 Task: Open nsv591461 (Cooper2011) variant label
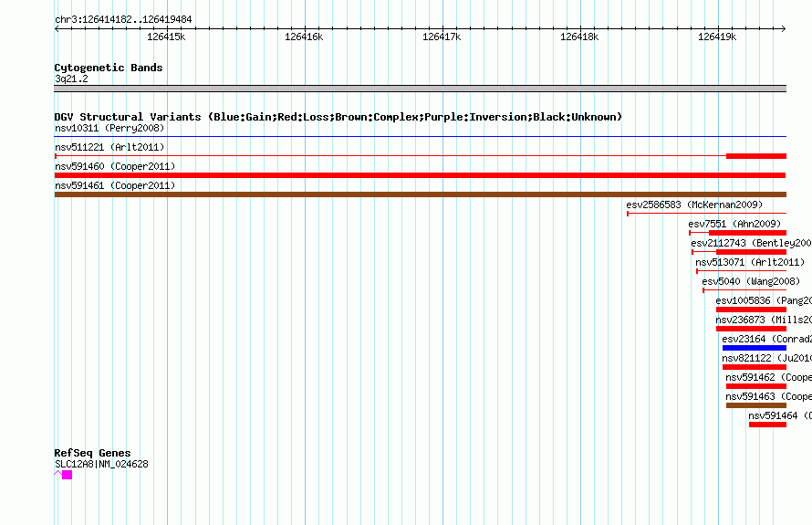(x=115, y=185)
